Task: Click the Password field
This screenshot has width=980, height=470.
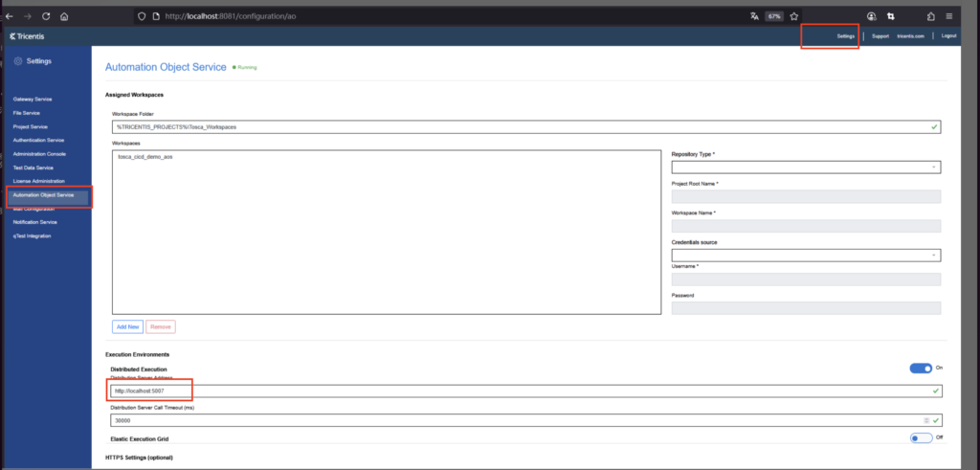Action: (x=806, y=308)
